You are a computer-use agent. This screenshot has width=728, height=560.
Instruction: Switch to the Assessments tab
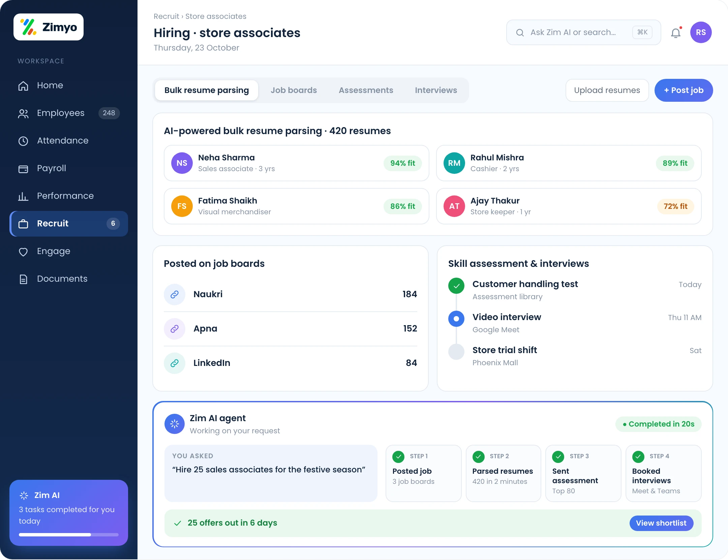tap(366, 90)
